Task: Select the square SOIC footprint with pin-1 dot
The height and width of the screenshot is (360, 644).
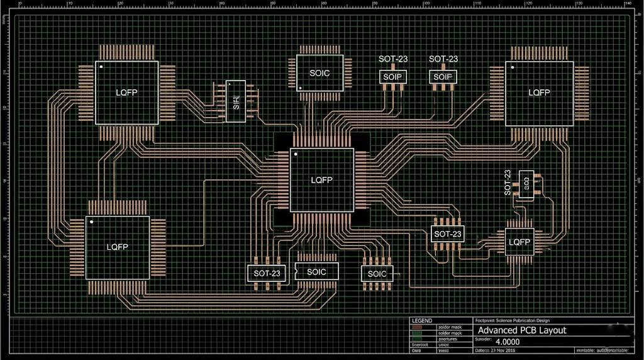Action: (x=319, y=73)
